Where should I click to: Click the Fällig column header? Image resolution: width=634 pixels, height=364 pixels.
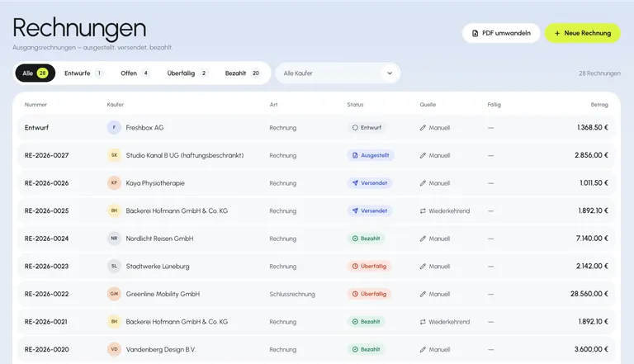coord(494,104)
